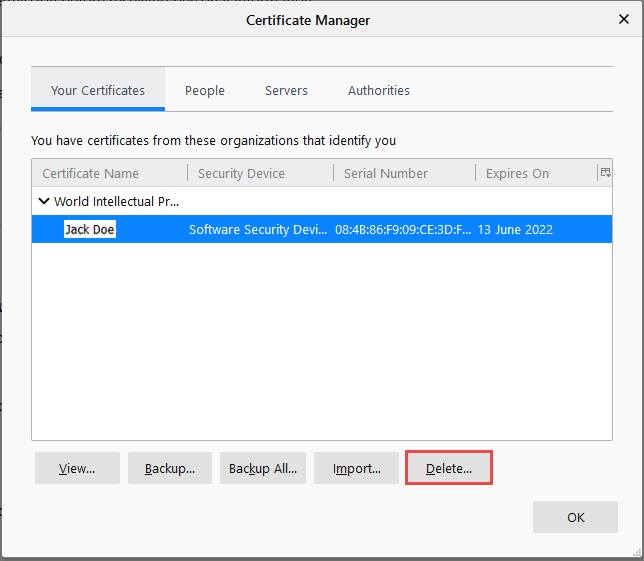Click the 13 June 2022 expiry cell
This screenshot has width=644, height=561.
pos(515,229)
